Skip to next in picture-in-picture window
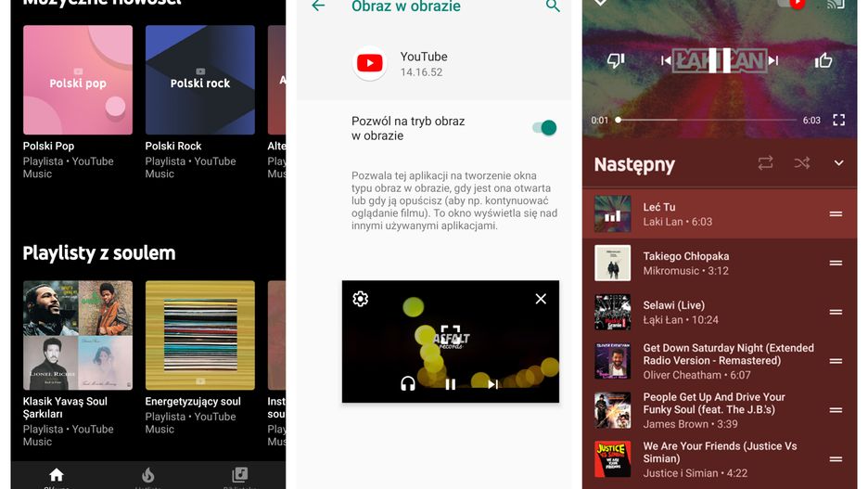The image size is (868, 489). 492,384
